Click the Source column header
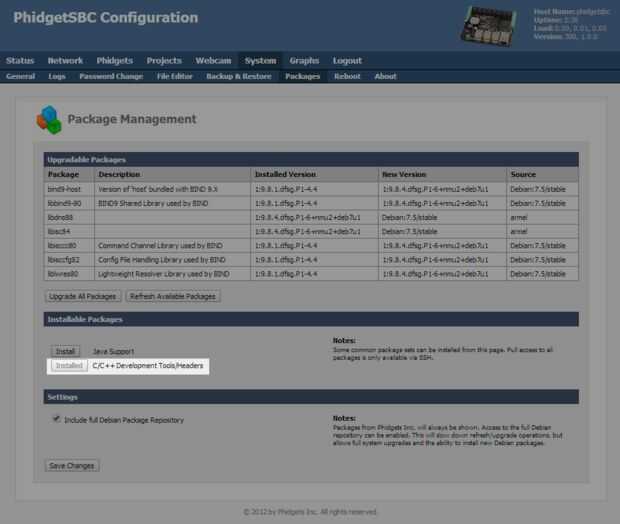Viewport: 620px width, 524px height. 542,174
